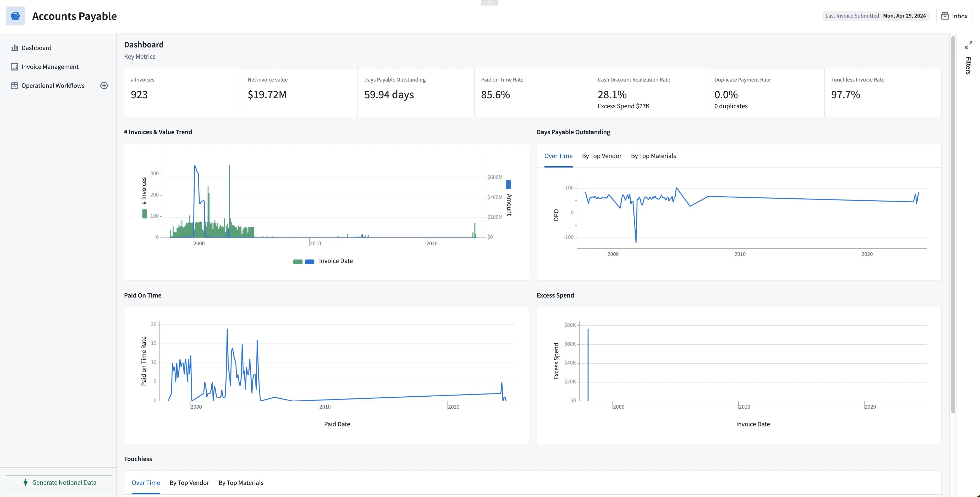
Task: Click the Dashboard bar chart icon
Action: coord(14,48)
